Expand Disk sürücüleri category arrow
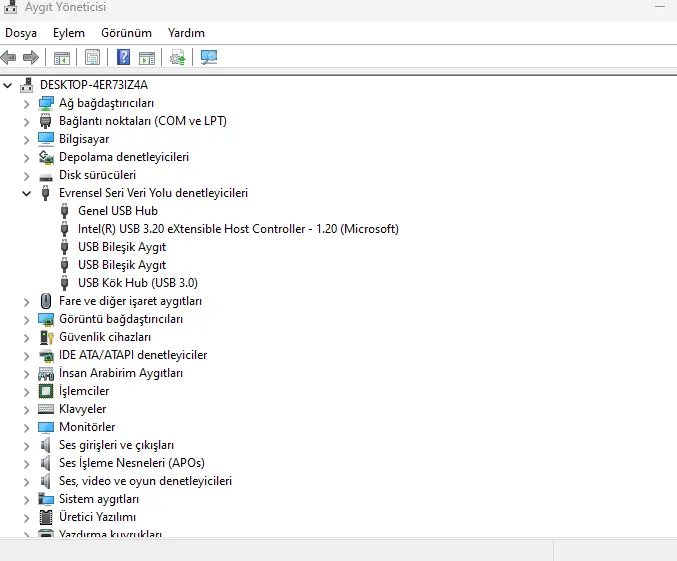Screen dimensions: 677x561 click(27, 176)
